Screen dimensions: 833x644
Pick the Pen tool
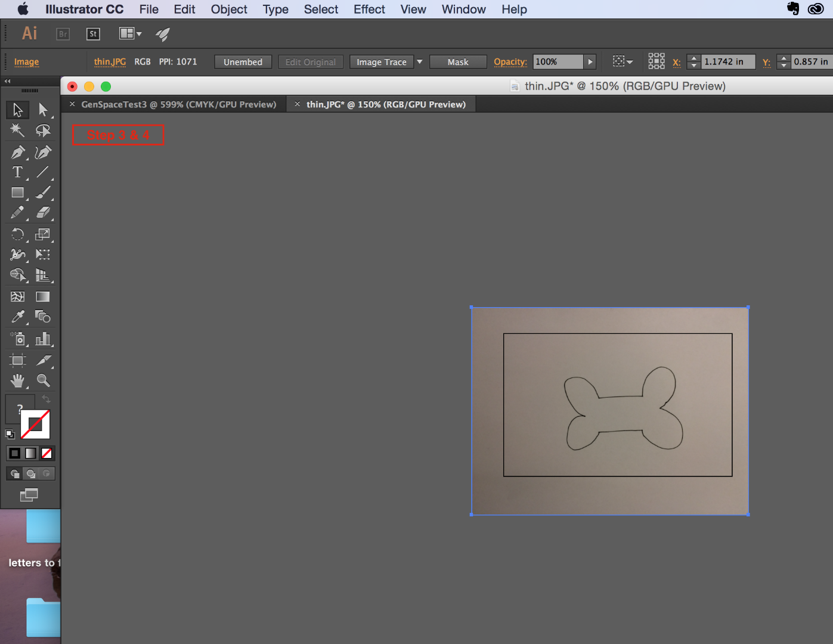pos(17,152)
